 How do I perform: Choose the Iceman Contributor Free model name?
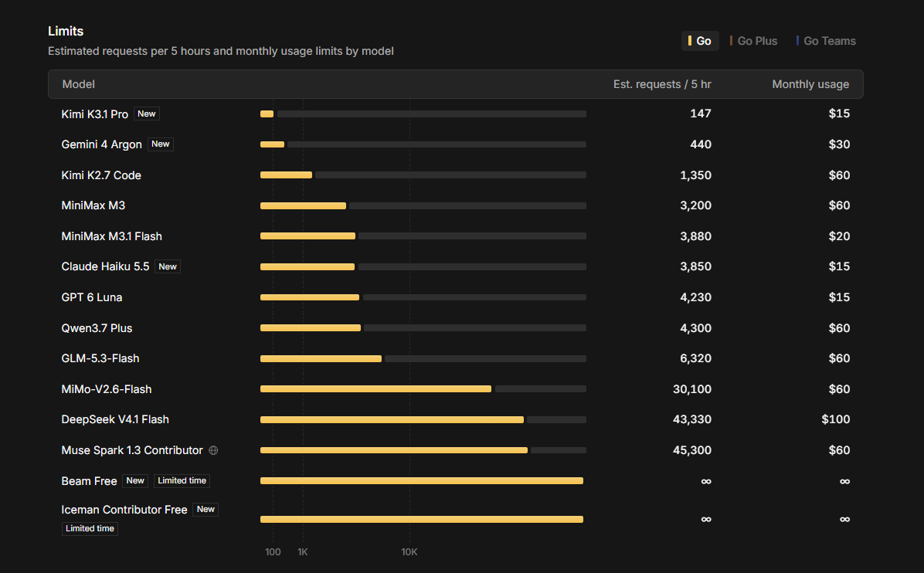(124, 510)
